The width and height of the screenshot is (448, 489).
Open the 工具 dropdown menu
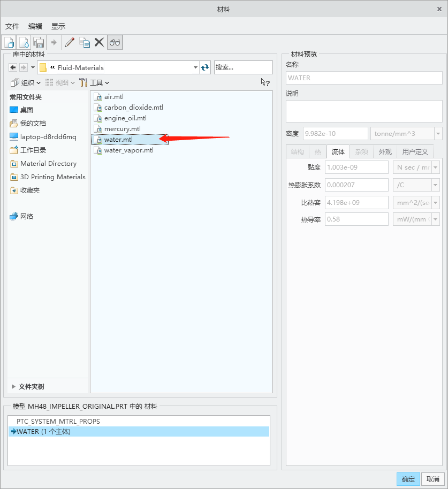[x=94, y=82]
